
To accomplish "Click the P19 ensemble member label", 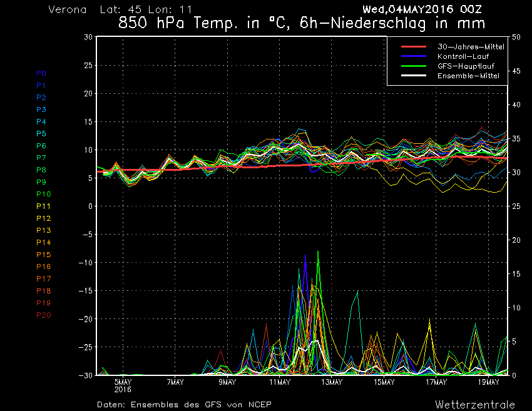I will pyautogui.click(x=43, y=303).
